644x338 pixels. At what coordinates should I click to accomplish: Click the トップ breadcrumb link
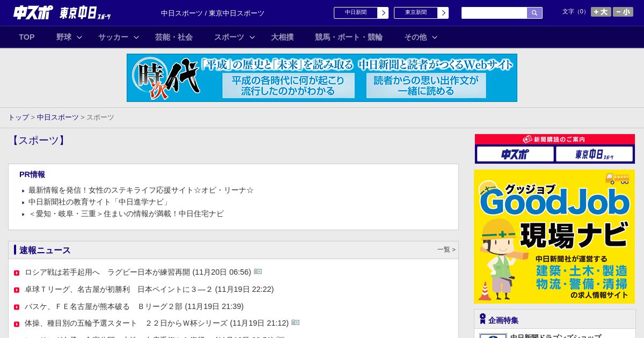[x=18, y=117]
